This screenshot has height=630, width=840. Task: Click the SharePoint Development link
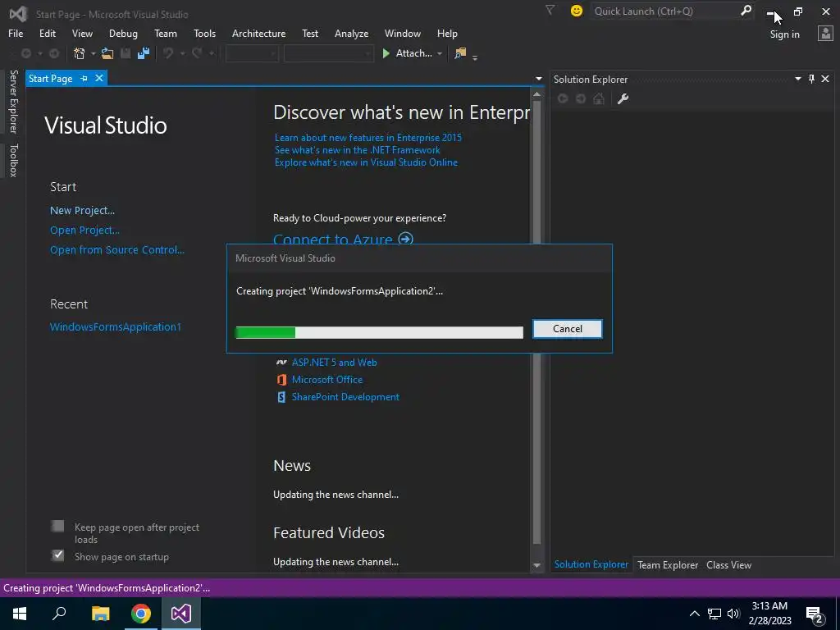pyautogui.click(x=345, y=397)
